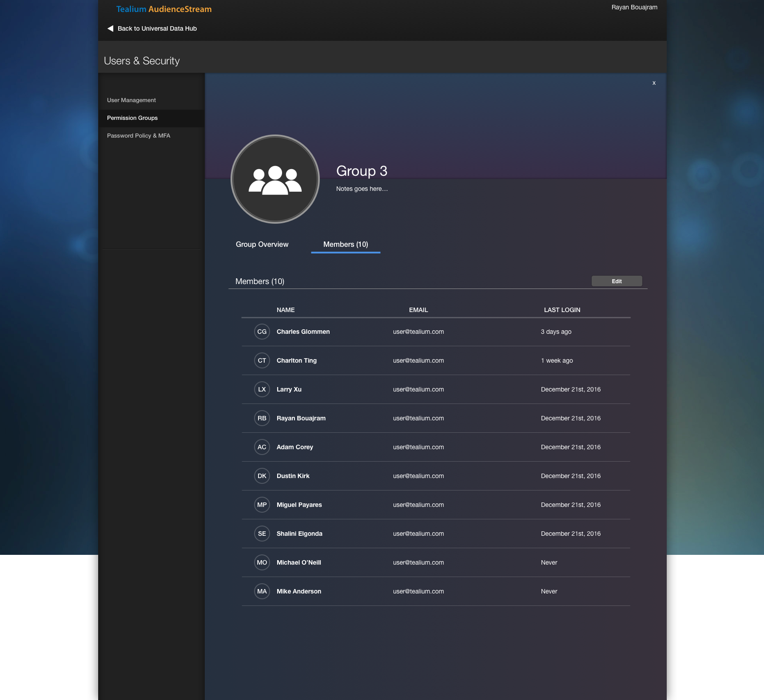Screen dimensions: 764x700
Task: Select the row for Miguel Payares
Action: click(x=435, y=505)
